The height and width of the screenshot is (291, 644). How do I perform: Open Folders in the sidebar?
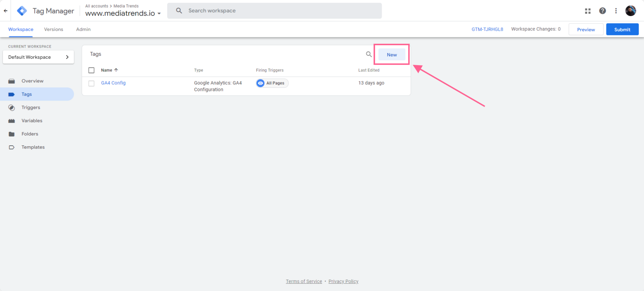[x=37, y=134]
